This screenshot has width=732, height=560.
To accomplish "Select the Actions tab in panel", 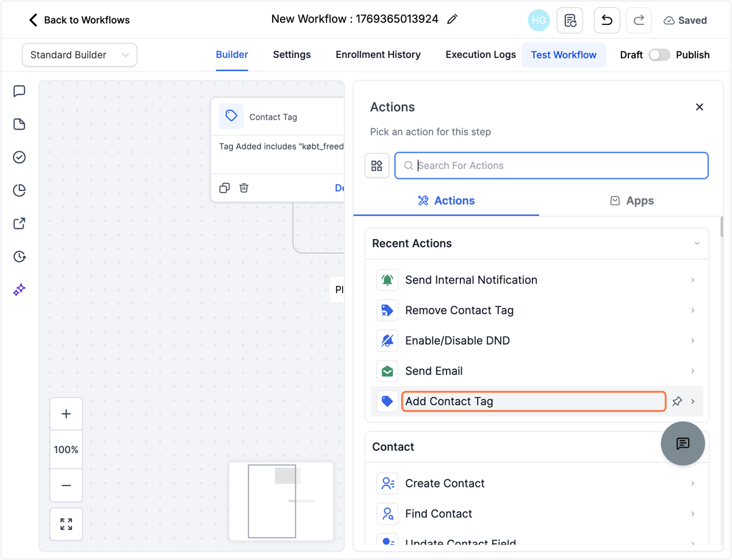I will coord(447,201).
